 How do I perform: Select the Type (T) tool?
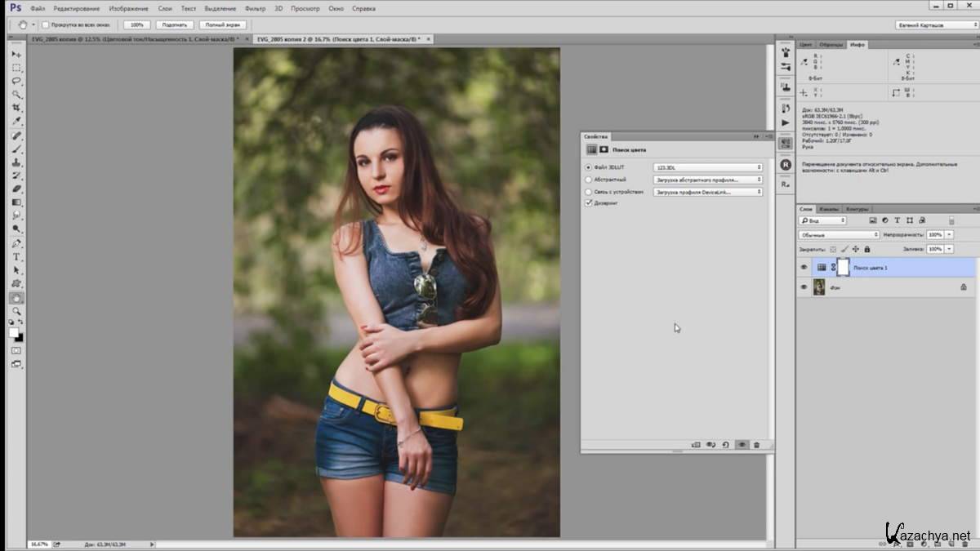click(x=16, y=257)
